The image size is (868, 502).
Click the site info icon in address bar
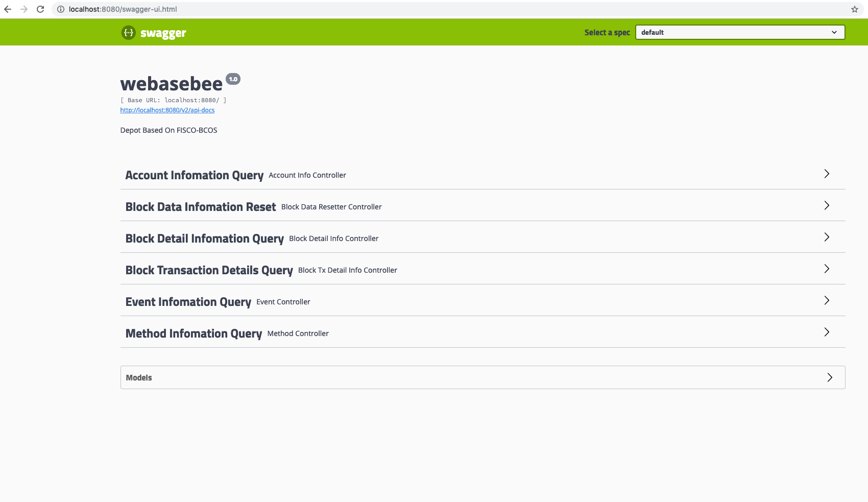coord(60,9)
